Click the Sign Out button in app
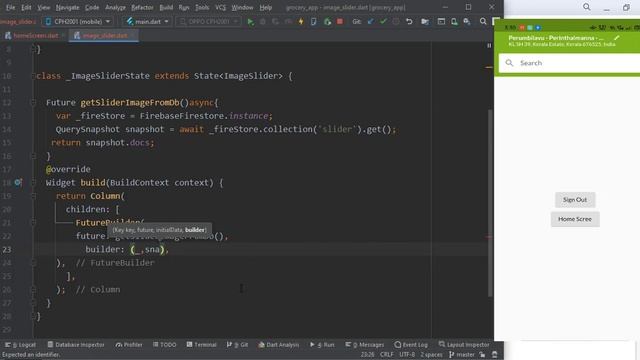Image resolution: width=640 pixels, height=360 pixels. tap(575, 200)
